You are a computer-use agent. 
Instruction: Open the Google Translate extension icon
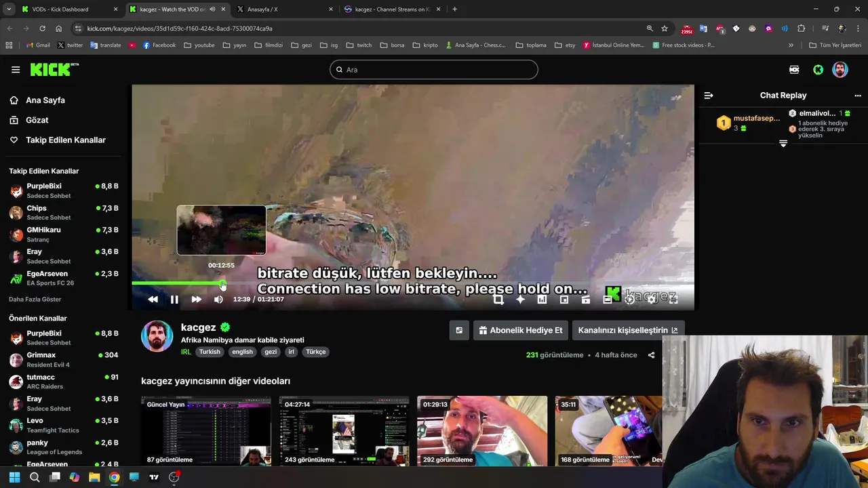pos(703,28)
